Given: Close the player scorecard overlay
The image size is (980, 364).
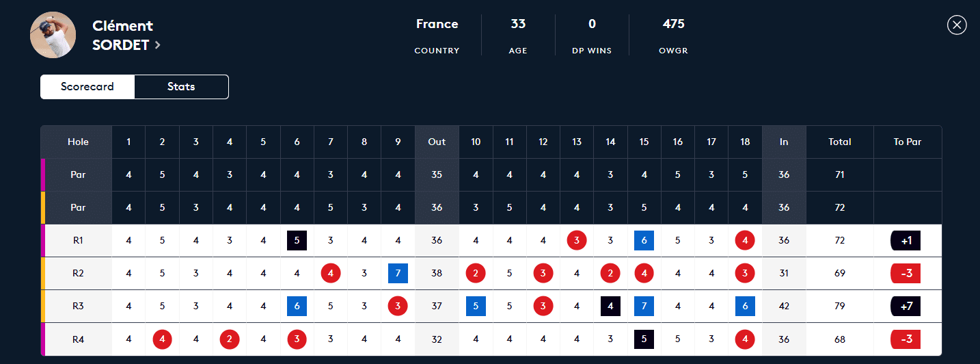Looking at the screenshot, I should click(957, 25).
